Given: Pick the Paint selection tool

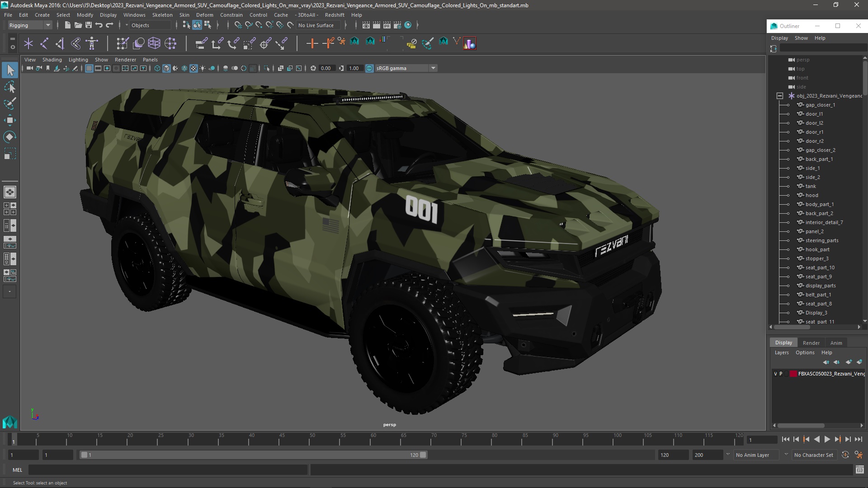Looking at the screenshot, I should click(x=10, y=103).
